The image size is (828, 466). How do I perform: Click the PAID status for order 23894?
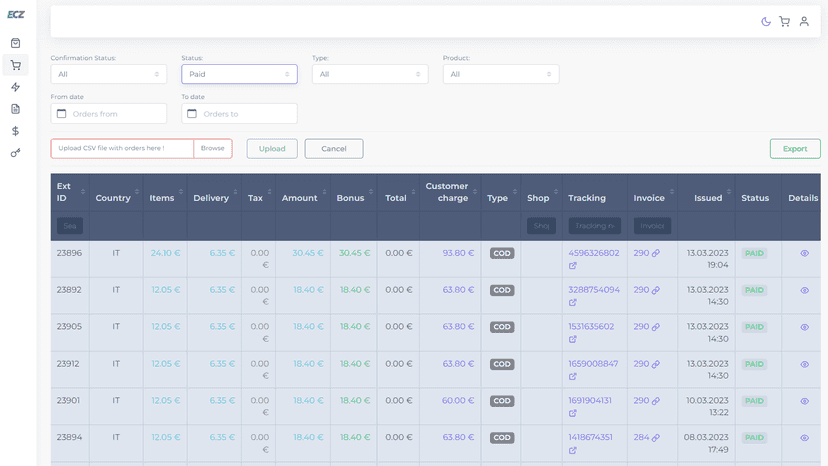(x=754, y=437)
